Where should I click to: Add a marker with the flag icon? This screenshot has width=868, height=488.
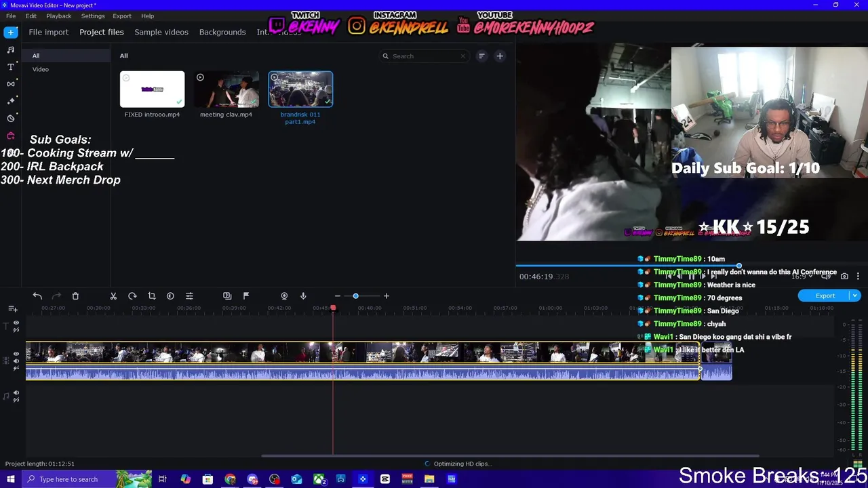coord(246,296)
